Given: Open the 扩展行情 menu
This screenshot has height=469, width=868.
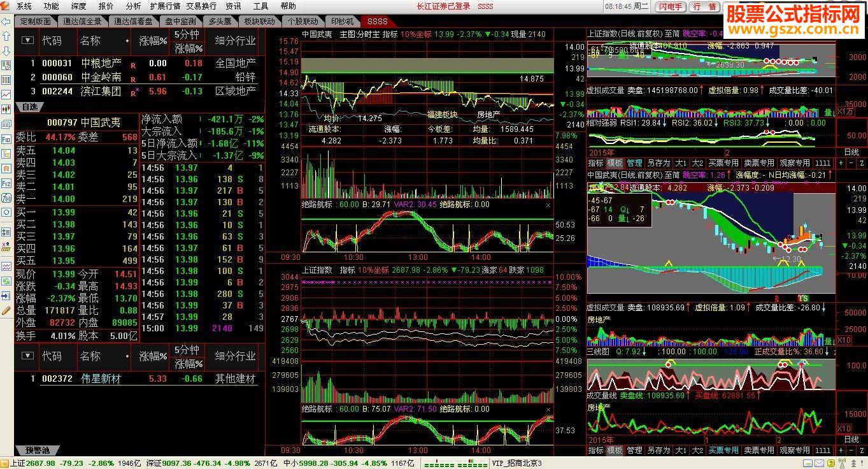Looking at the screenshot, I should coord(165,6).
